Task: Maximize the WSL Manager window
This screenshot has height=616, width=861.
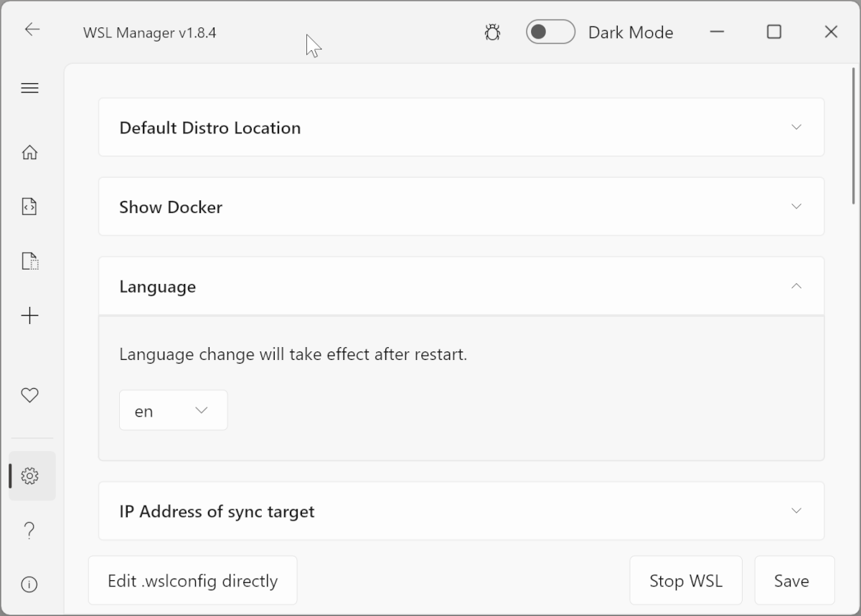Action: coord(773,32)
